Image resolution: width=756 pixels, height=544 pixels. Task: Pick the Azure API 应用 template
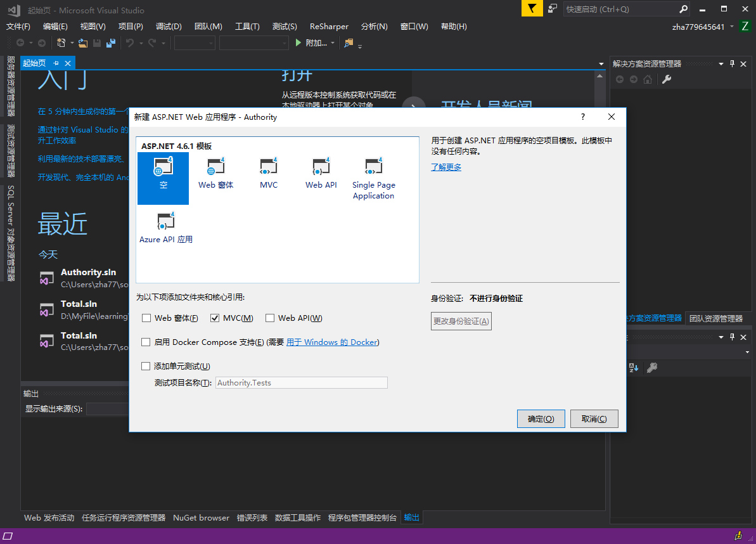click(166, 228)
